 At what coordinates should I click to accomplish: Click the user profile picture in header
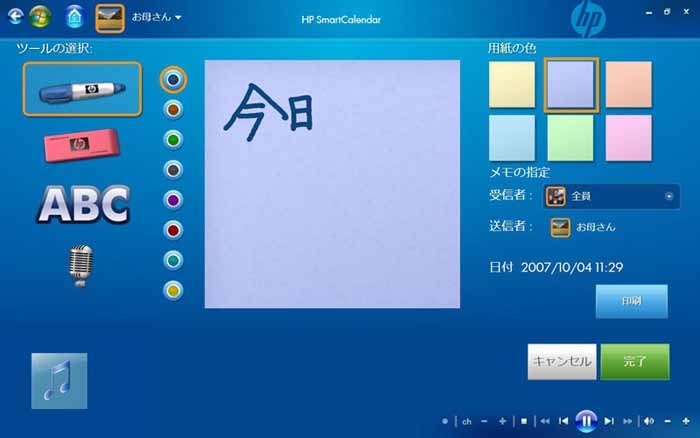(110, 18)
